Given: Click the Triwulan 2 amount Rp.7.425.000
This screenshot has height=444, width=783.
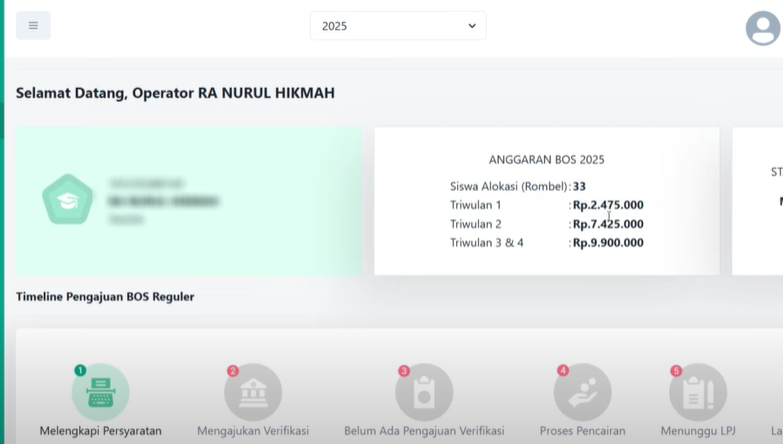Looking at the screenshot, I should pos(608,224).
